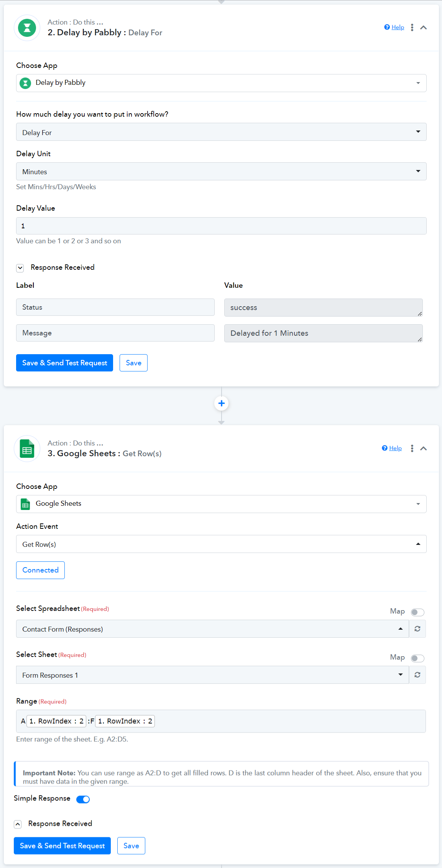442x868 pixels.
Task: Click the 'Set Mins/Hrs/Days/Weeks' hint text
Action: 56,187
